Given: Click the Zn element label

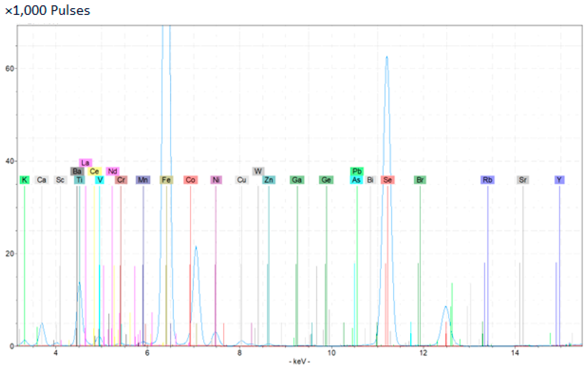Looking at the screenshot, I should tap(269, 180).
